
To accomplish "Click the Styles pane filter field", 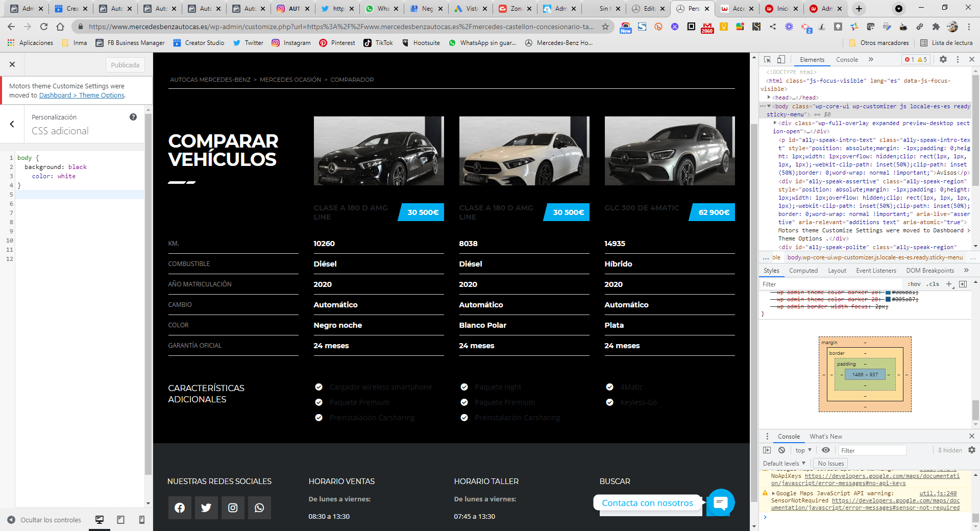I will tap(832, 284).
